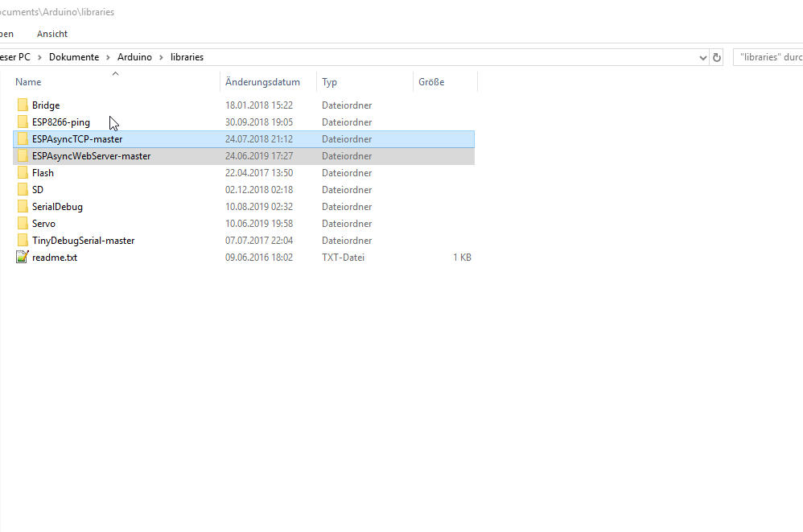Select the ESPAsyncTCP-master name

[x=77, y=138]
